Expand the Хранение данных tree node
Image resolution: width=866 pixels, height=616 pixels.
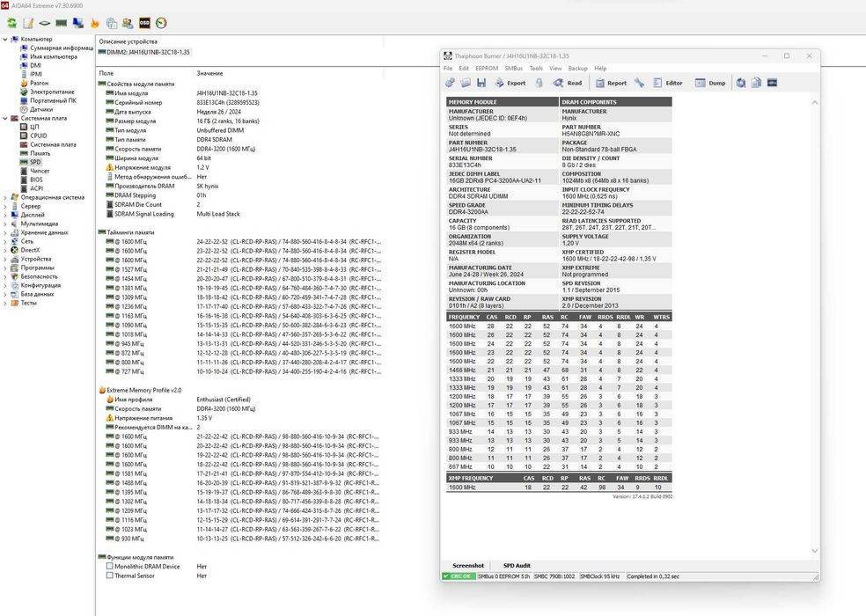click(x=5, y=232)
